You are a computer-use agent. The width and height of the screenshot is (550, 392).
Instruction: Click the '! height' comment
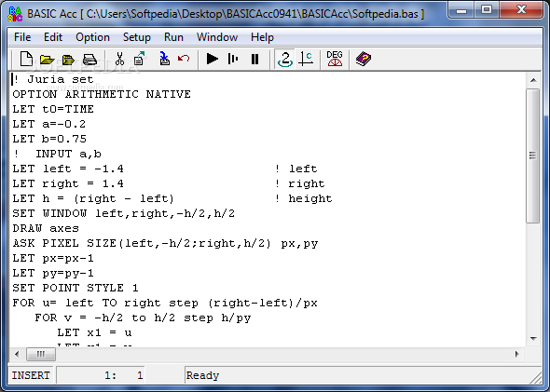pos(304,198)
